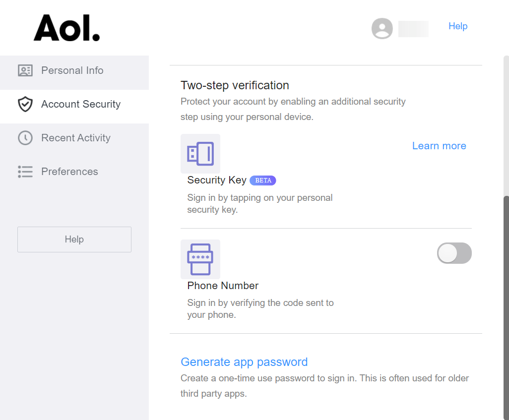Open Generate app password link
This screenshot has height=420, width=509.
point(244,362)
